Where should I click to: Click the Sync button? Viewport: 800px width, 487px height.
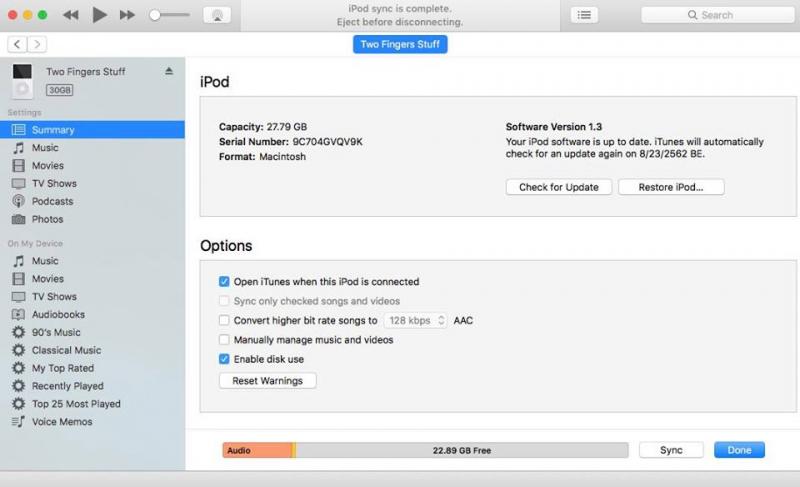[671, 450]
